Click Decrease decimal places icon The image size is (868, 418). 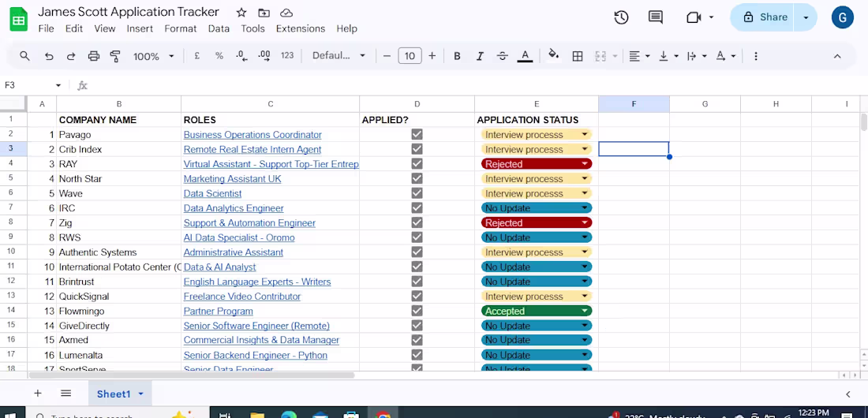[x=241, y=56]
